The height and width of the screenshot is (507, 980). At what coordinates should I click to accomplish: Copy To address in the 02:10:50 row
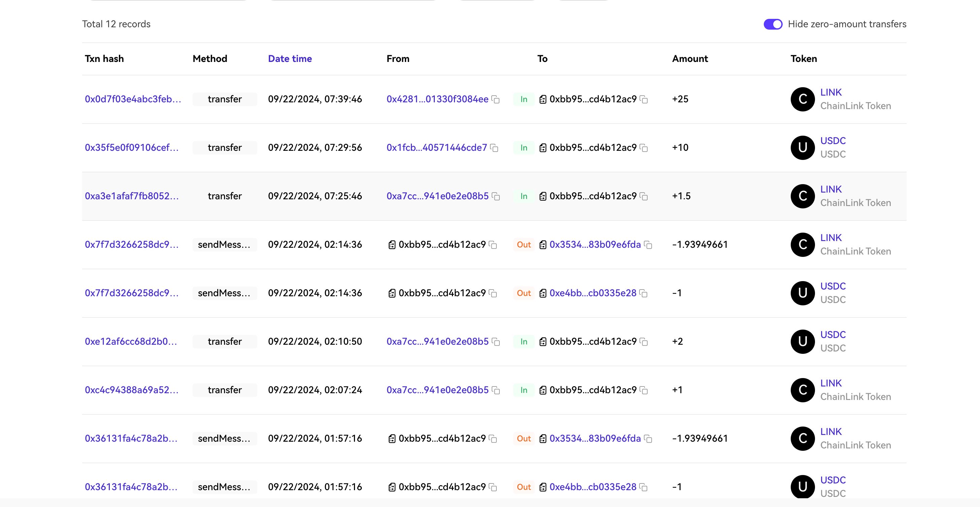point(644,342)
